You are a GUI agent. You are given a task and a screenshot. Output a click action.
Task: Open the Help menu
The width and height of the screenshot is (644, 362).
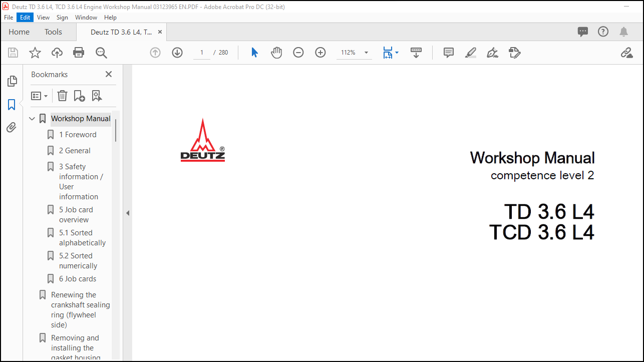(110, 17)
